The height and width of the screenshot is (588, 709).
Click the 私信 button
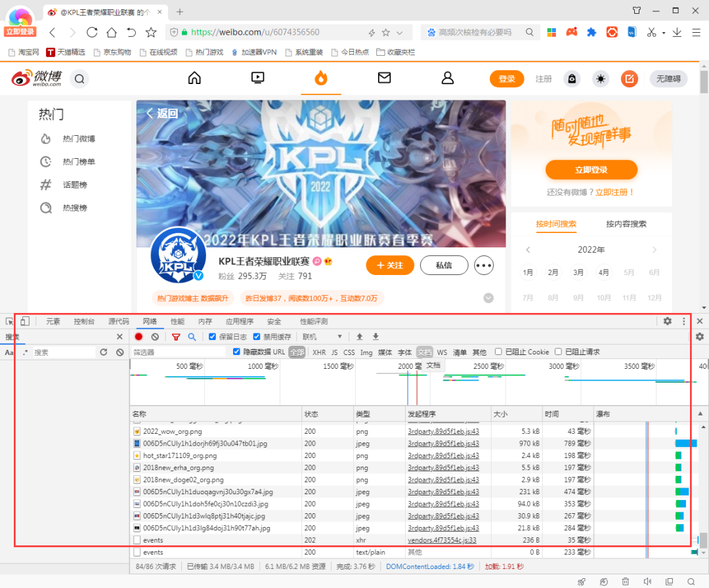pyautogui.click(x=444, y=265)
